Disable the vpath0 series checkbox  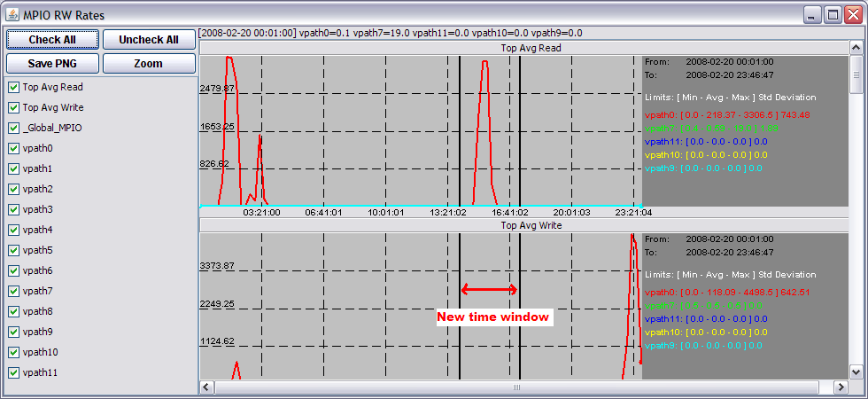click(x=13, y=148)
